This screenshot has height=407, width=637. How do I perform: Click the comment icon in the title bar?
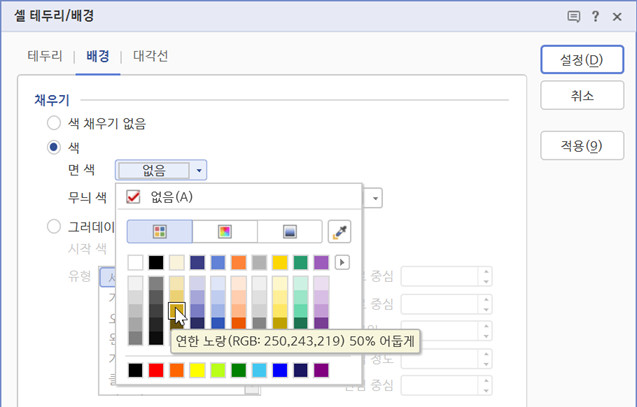point(573,17)
